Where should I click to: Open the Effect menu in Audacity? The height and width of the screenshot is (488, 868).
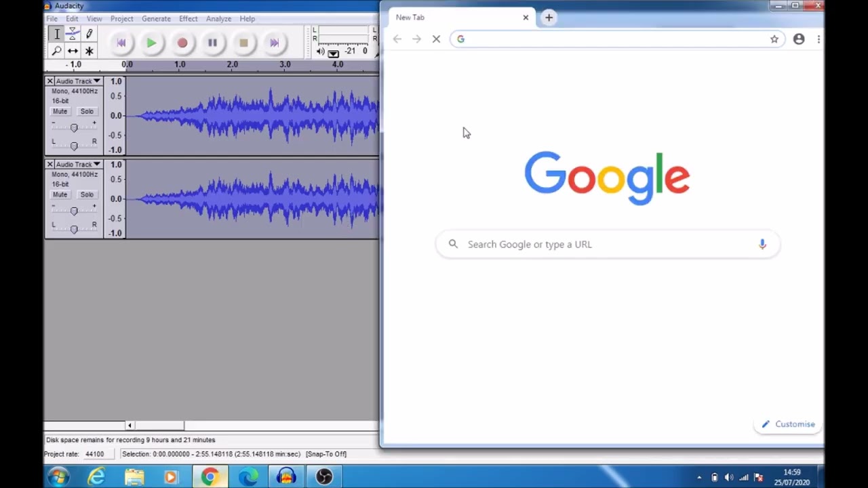[189, 19]
